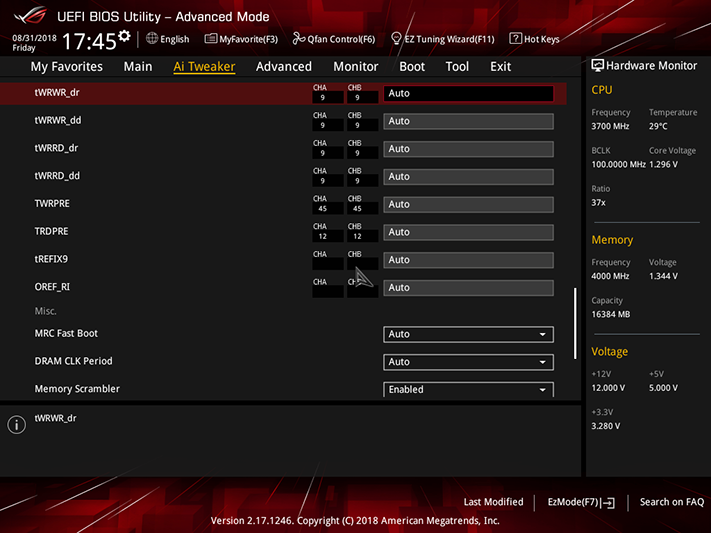Click the ROG logo icon
This screenshot has height=533, width=711.
point(30,16)
